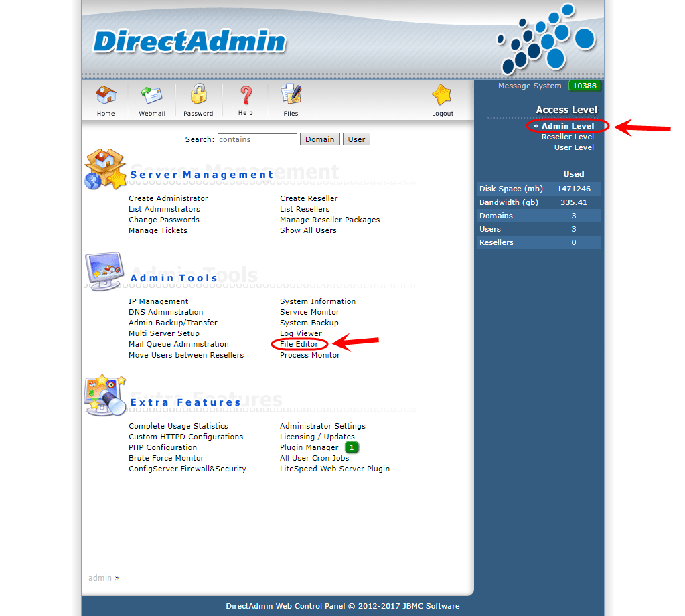
Task: Open Manage Reseller Packages
Action: click(x=330, y=220)
